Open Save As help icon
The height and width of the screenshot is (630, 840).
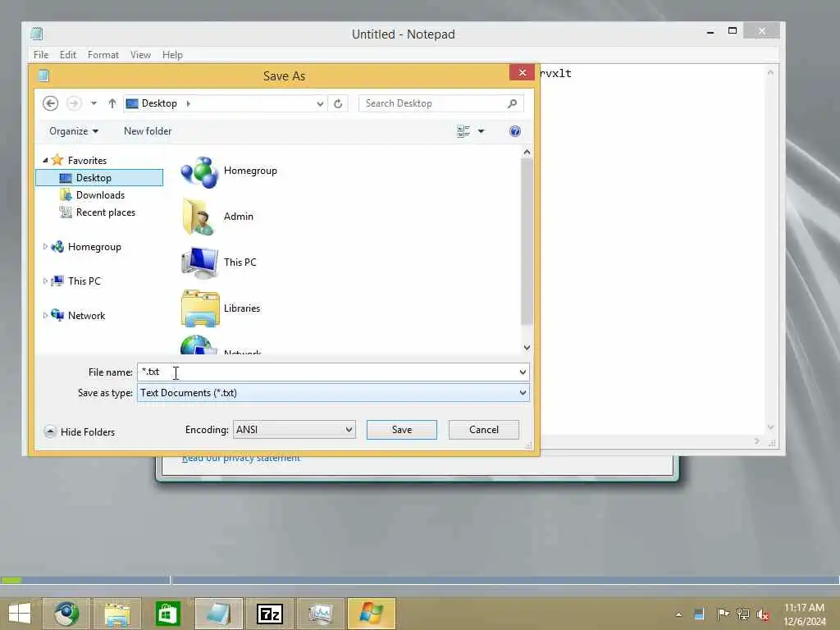click(515, 131)
